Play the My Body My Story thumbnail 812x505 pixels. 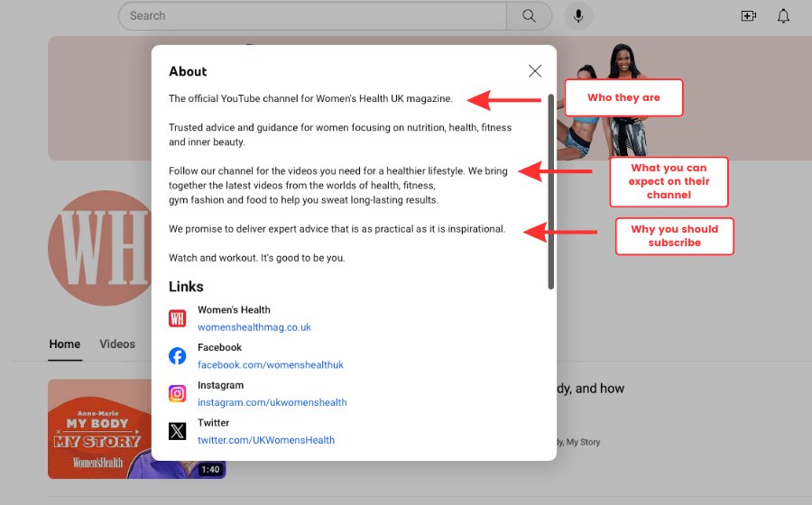pyautogui.click(x=99, y=428)
